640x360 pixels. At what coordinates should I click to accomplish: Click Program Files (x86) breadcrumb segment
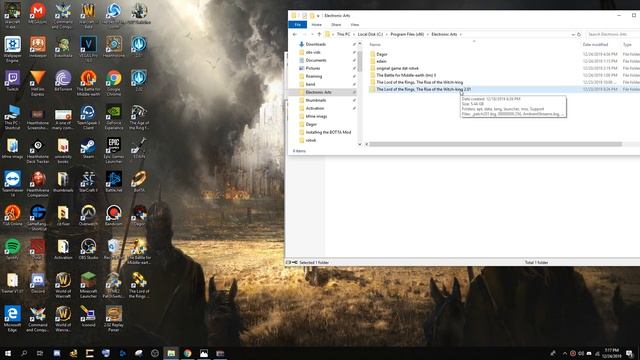(x=407, y=34)
